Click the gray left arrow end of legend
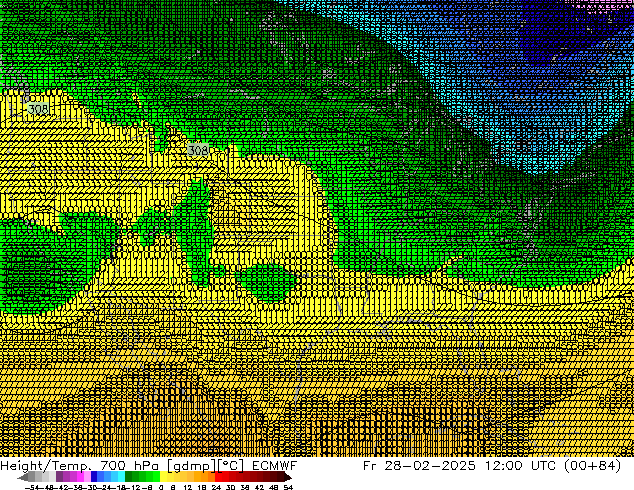The height and width of the screenshot is (490, 634). [x=23, y=477]
